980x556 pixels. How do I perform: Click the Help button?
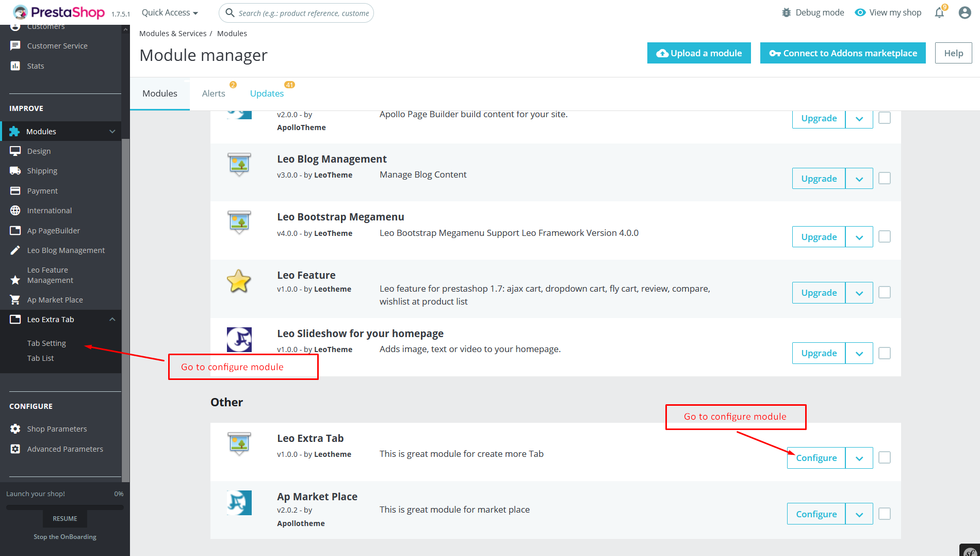(953, 53)
